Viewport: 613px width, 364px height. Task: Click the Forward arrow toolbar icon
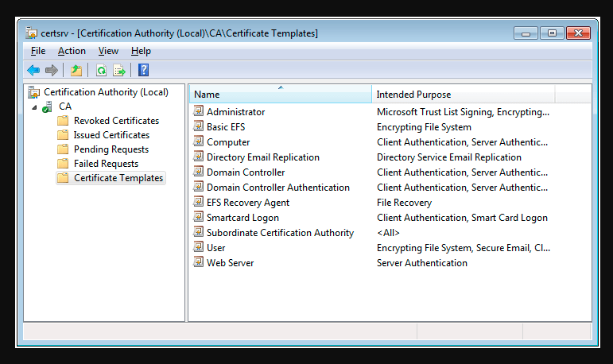(52, 71)
